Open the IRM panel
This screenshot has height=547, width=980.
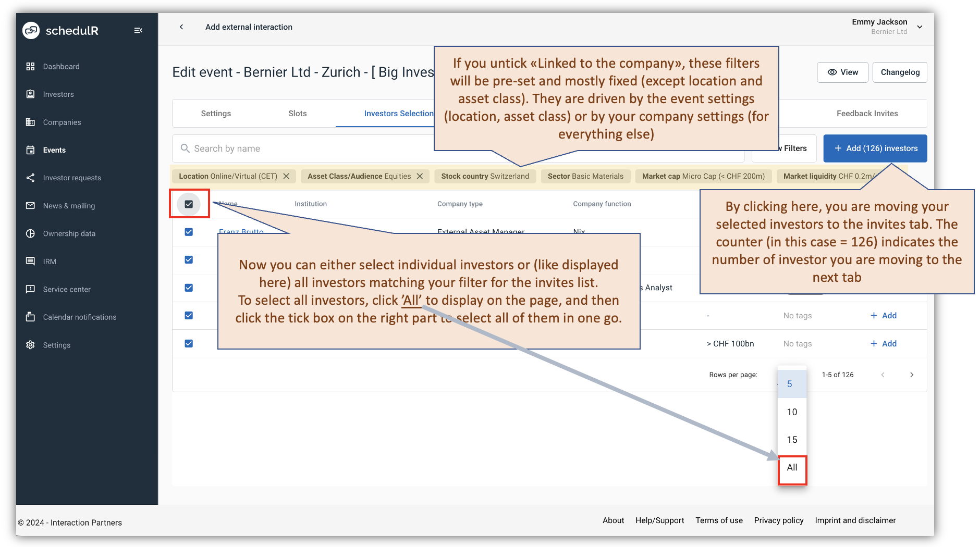coord(48,261)
